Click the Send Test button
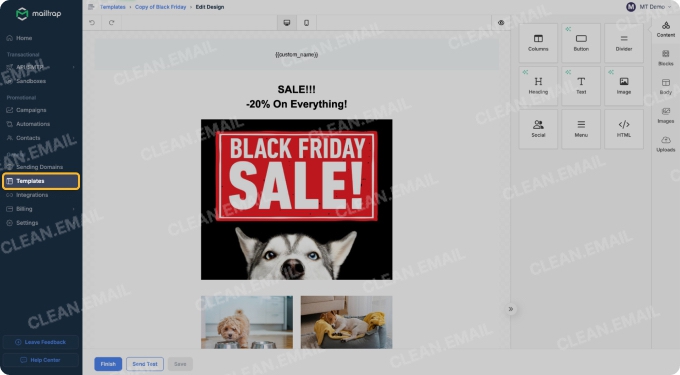The height and width of the screenshot is (375, 680). (x=145, y=364)
